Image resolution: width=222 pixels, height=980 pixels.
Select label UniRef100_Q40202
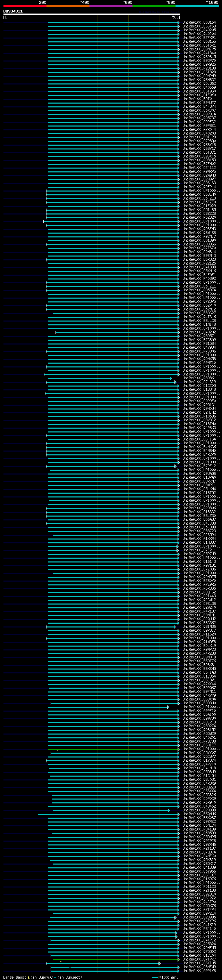[x=199, y=332]
